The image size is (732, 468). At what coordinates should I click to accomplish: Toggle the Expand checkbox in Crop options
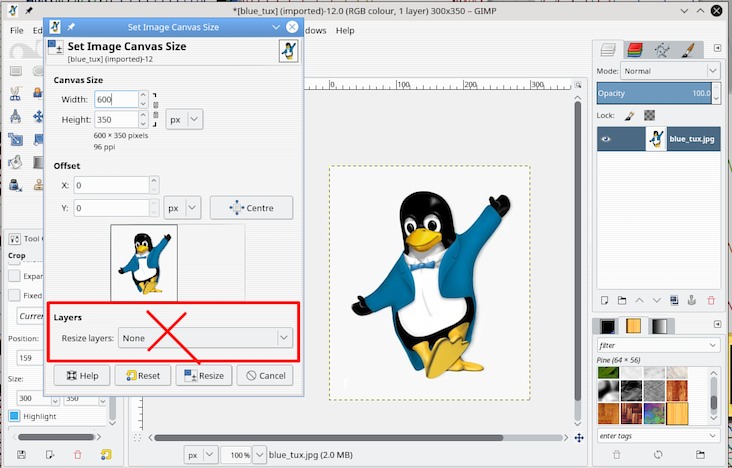pos(14,276)
